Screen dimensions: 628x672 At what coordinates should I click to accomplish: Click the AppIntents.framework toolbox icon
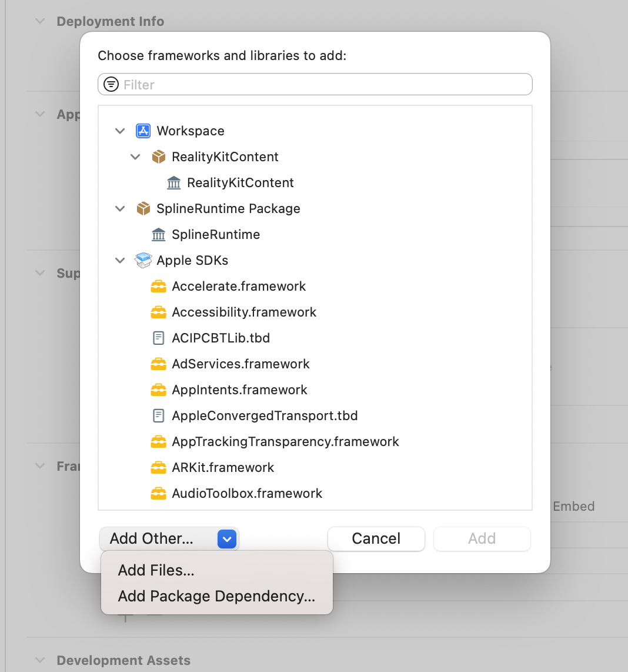click(x=159, y=390)
